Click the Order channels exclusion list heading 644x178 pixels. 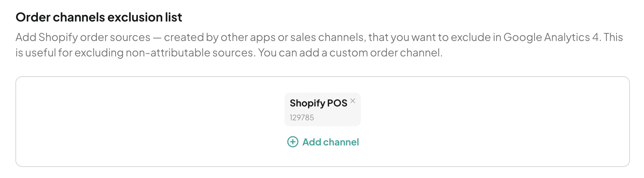[x=99, y=17]
